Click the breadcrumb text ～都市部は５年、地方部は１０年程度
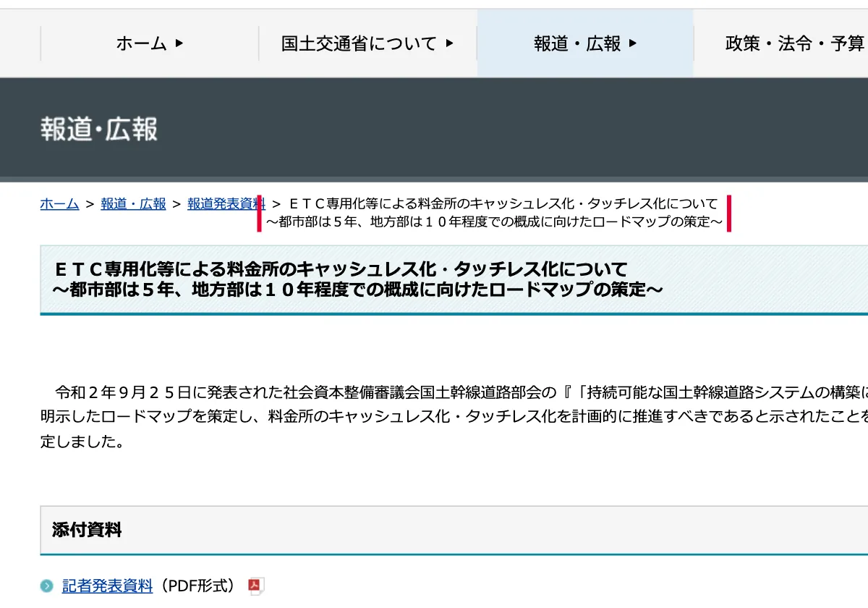 coord(494,221)
